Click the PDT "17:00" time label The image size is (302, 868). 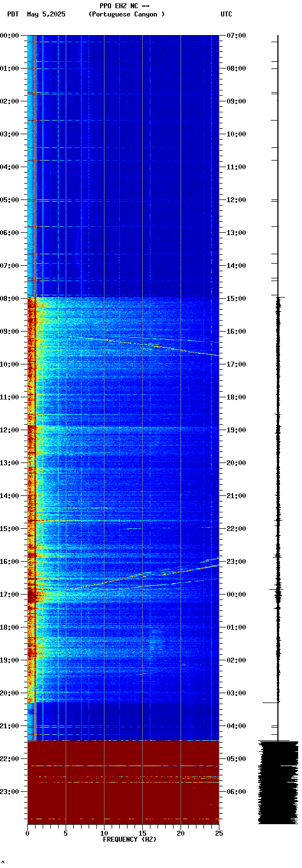10,594
